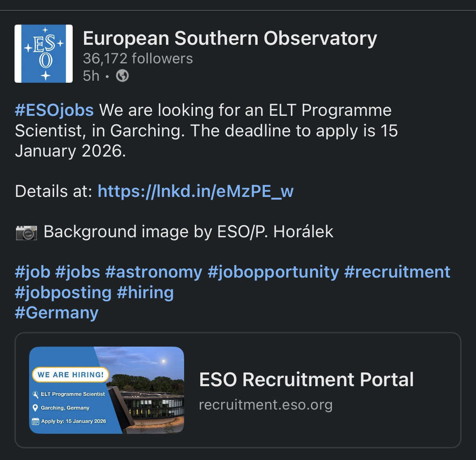Open the #job hashtag

pyautogui.click(x=32, y=272)
